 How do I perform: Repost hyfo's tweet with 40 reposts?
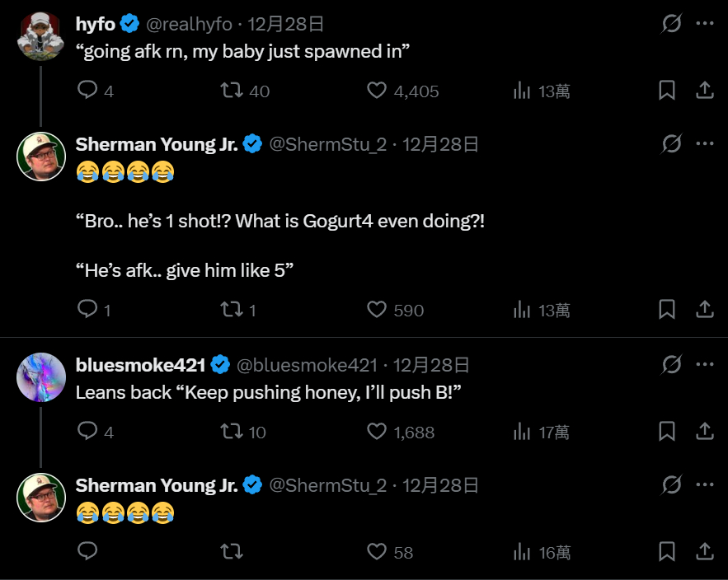point(232,91)
